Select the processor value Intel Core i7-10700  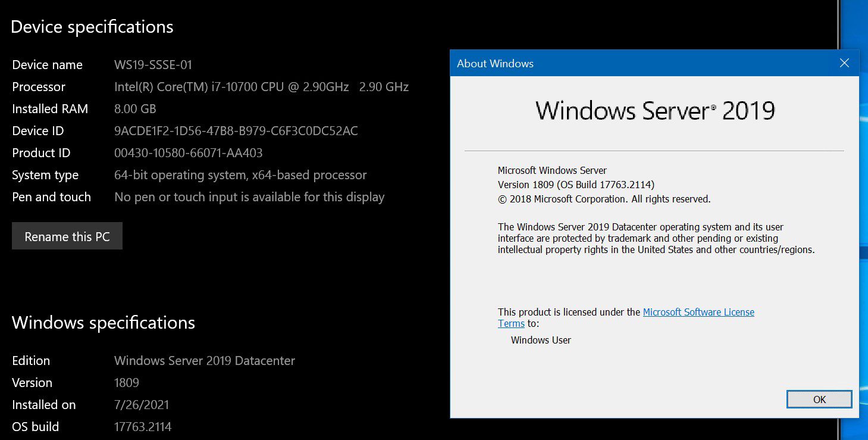261,87
